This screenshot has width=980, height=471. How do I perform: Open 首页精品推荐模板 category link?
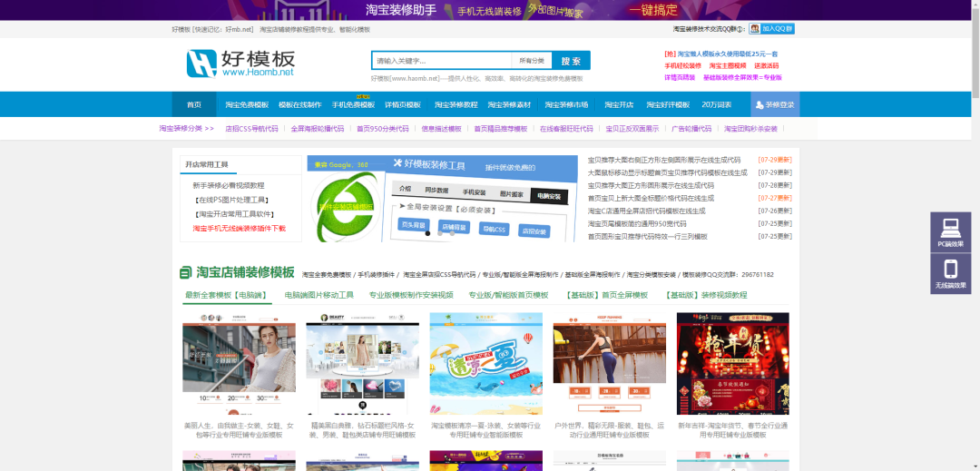501,129
